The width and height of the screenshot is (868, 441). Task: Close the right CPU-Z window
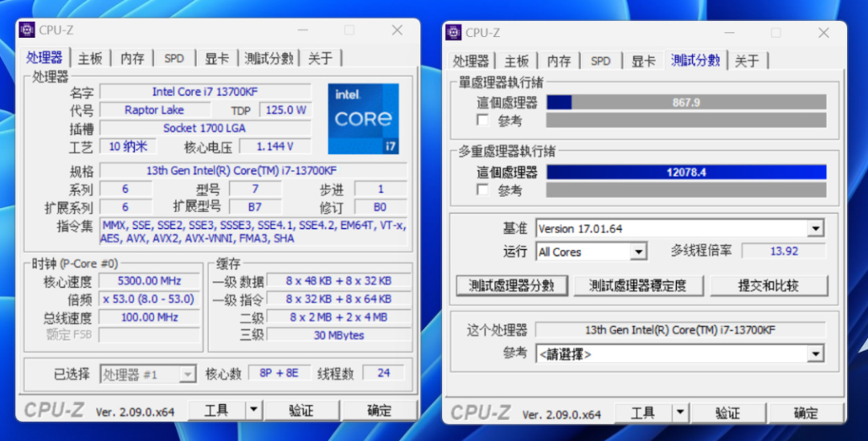coord(824,33)
